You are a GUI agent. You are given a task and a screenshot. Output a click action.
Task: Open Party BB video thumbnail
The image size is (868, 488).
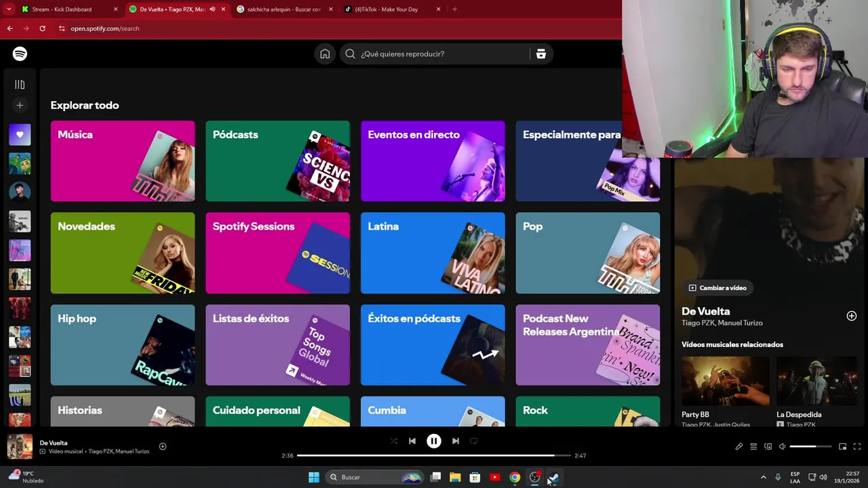725,381
